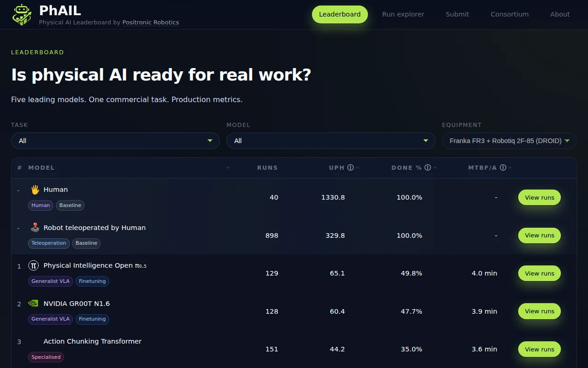Click the MTBF/A value 4.0 min
Image resolution: width=588 pixels, height=368 pixels.
485,273
